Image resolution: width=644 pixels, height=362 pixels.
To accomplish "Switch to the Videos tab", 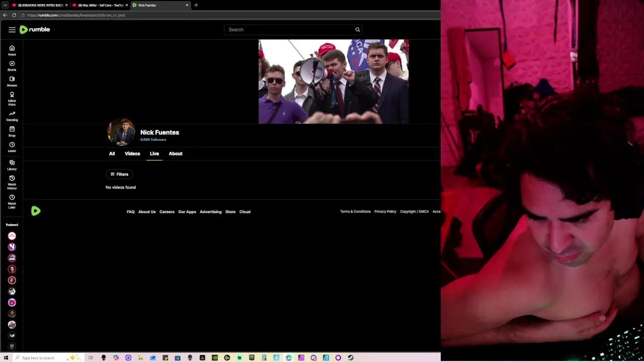I will [x=132, y=154].
